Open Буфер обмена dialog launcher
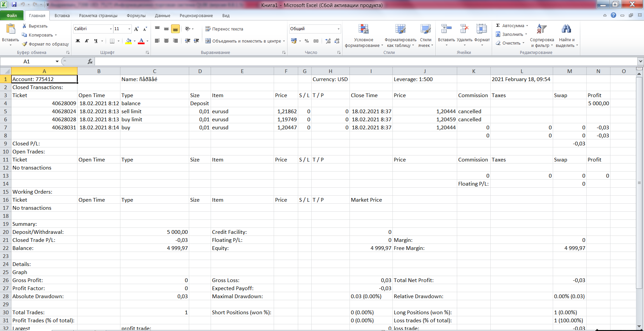644x331 pixels. 68,53
